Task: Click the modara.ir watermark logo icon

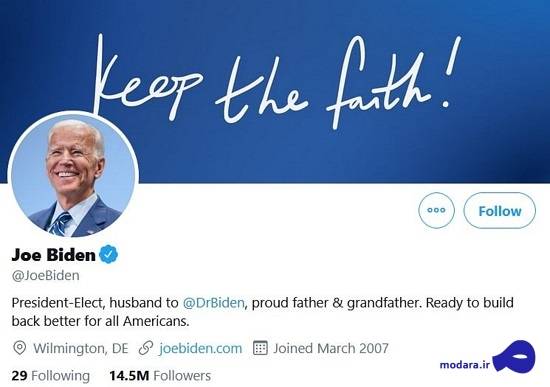Action: coord(514,357)
